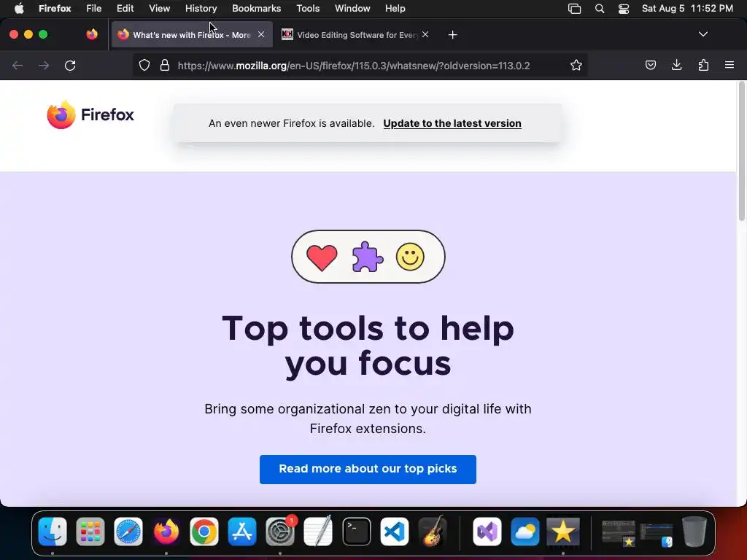The image size is (747, 560).
Task: Open the Apple menu
Action: 19,9
